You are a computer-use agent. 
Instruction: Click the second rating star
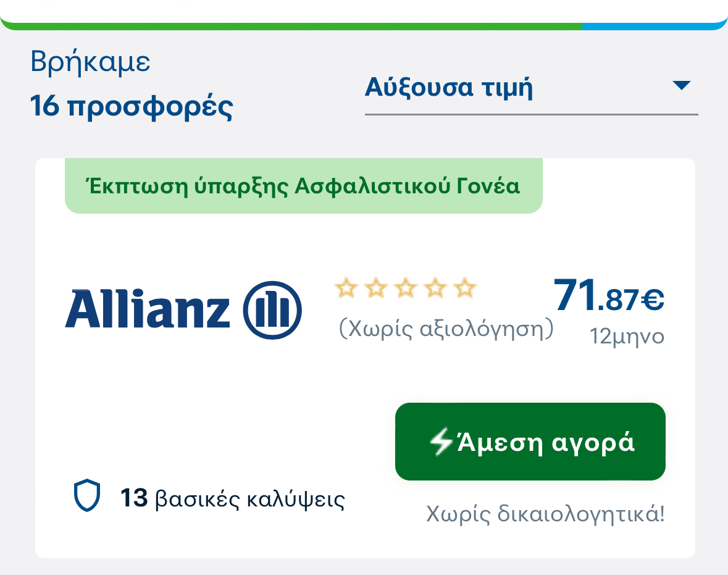click(376, 288)
